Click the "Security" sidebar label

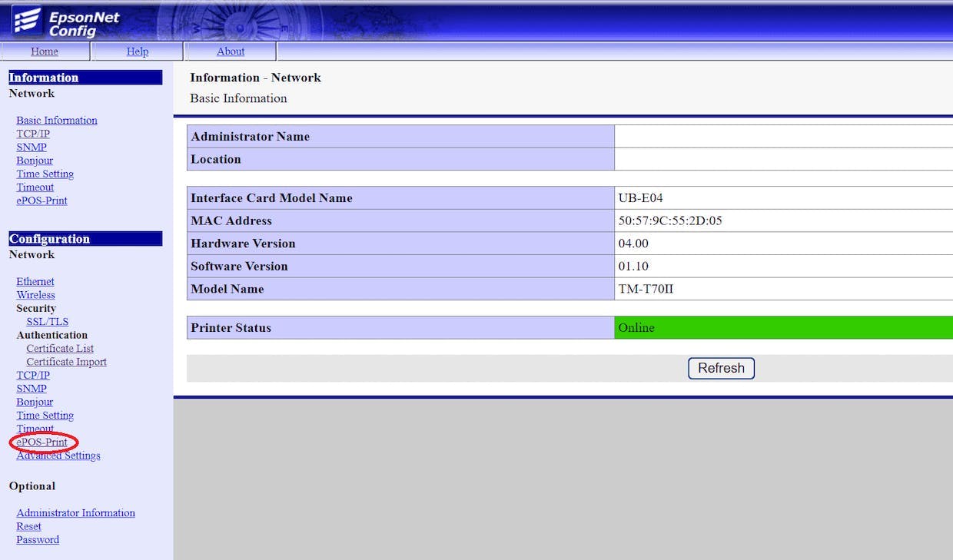click(36, 308)
